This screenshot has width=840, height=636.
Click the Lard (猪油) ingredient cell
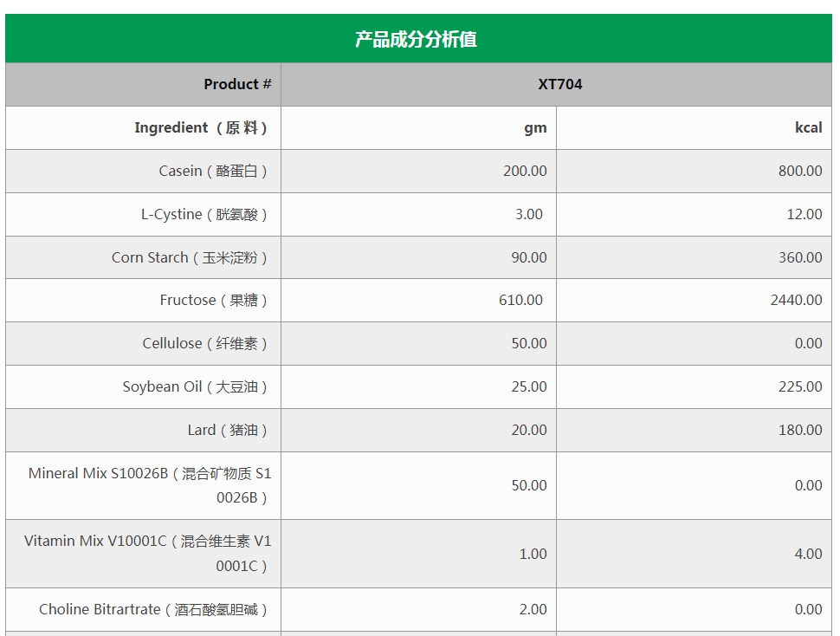pos(143,431)
